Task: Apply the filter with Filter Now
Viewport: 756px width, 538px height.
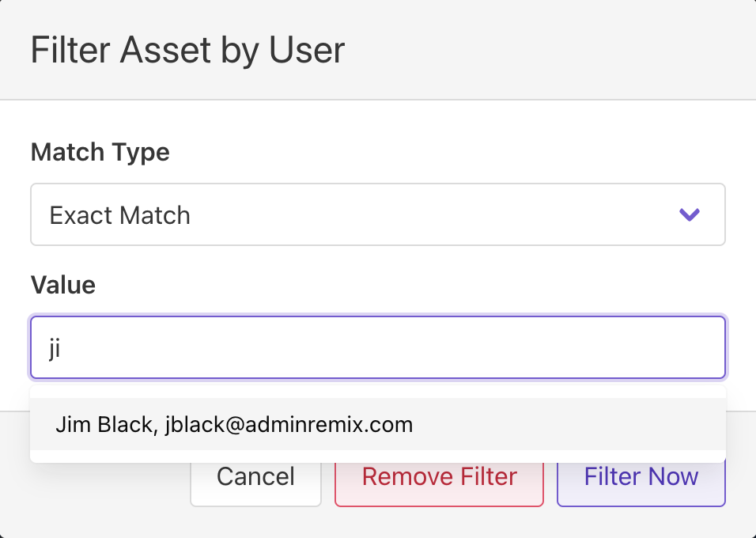Action: 641,477
